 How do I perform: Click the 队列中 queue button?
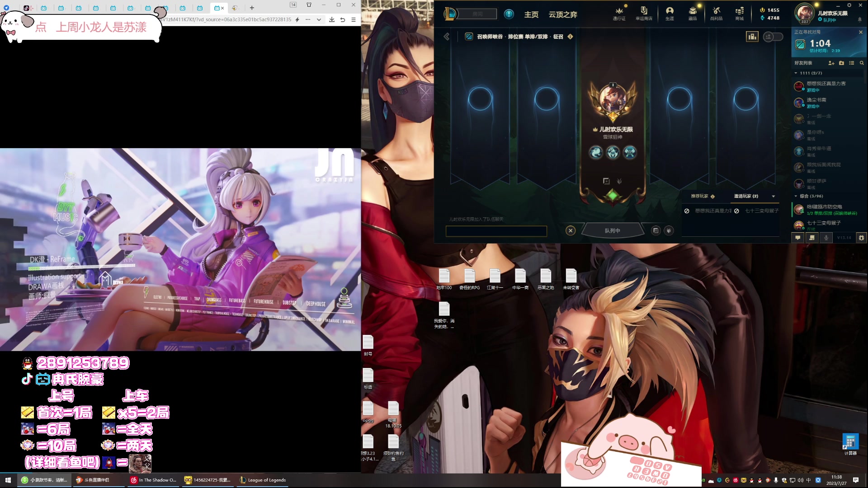point(613,230)
